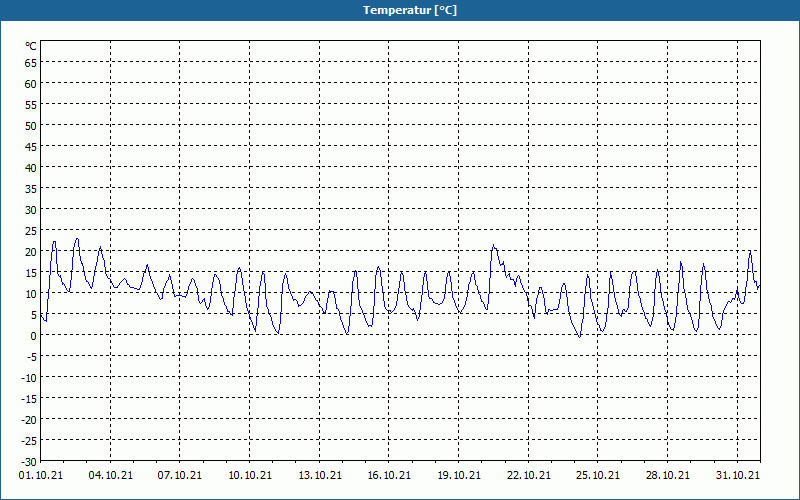Image resolution: width=800 pixels, height=500 pixels.
Task: Select the -5 value on the temperature axis
Action: coord(32,357)
